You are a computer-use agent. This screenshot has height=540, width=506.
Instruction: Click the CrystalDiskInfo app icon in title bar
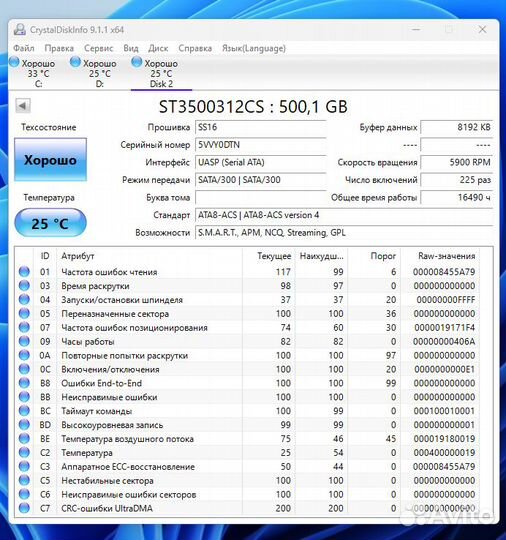[20, 30]
